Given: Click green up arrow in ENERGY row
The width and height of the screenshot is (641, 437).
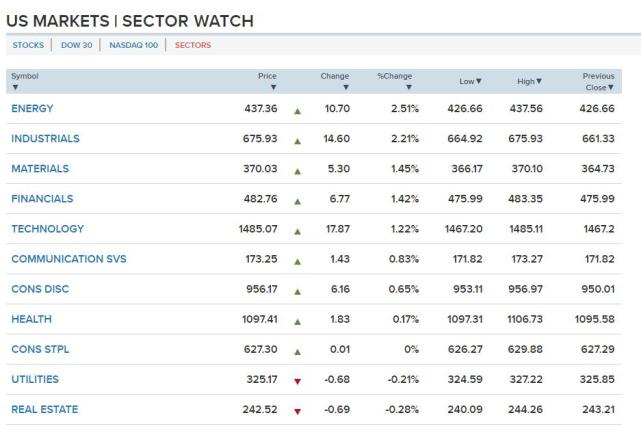Looking at the screenshot, I should coord(297,110).
